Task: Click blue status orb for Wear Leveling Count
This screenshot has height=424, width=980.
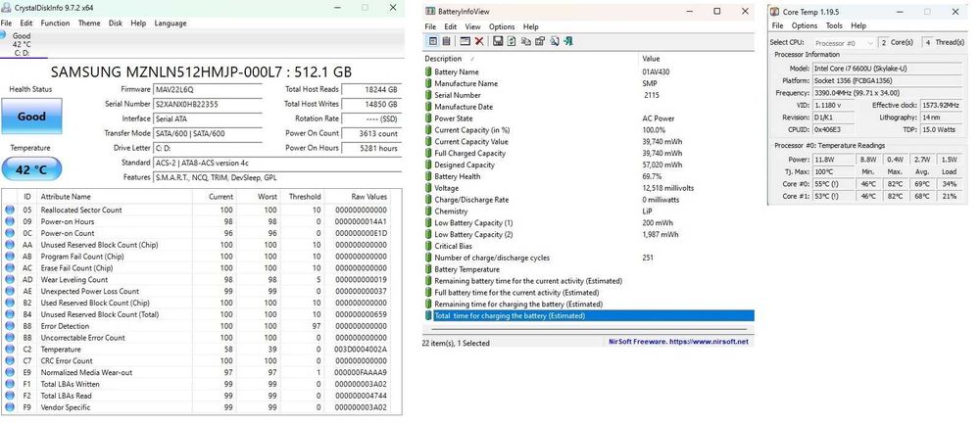Action: 10,280
